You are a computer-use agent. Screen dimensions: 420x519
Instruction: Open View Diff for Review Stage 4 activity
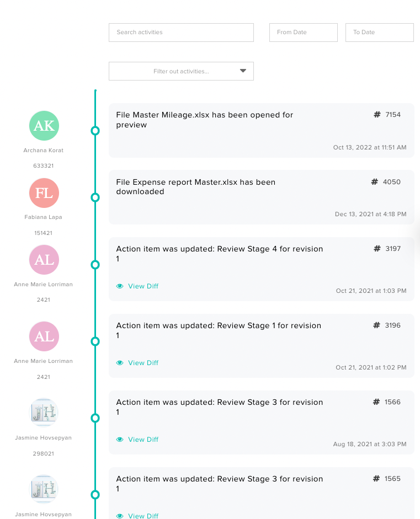pos(142,286)
